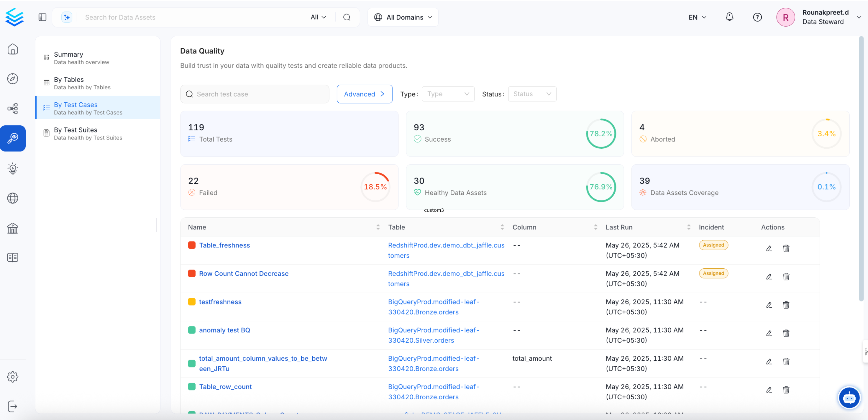Click the Success percentage progress ring
The height and width of the screenshot is (420, 868).
click(601, 134)
